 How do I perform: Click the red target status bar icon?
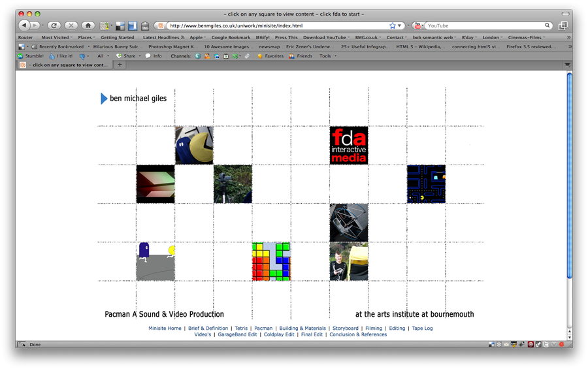point(531,344)
